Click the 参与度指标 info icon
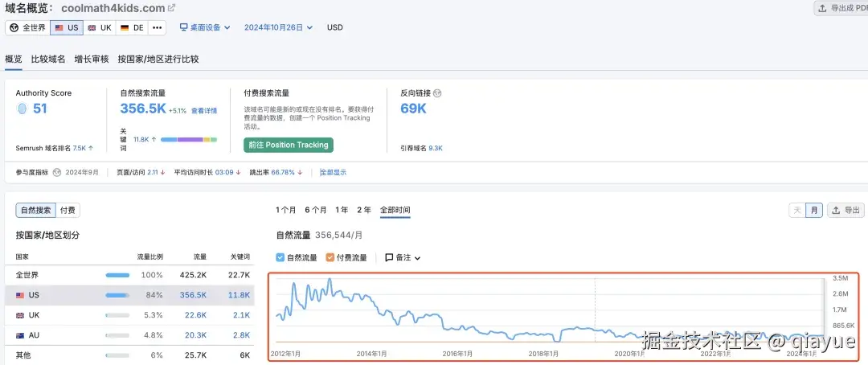The width and height of the screenshot is (868, 365). [x=57, y=172]
